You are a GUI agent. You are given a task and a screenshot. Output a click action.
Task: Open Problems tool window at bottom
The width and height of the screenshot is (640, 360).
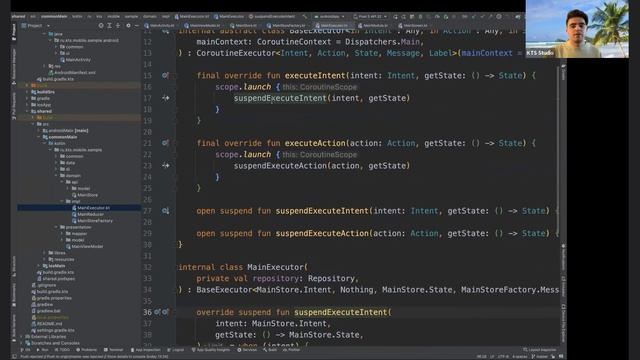click(x=86, y=350)
